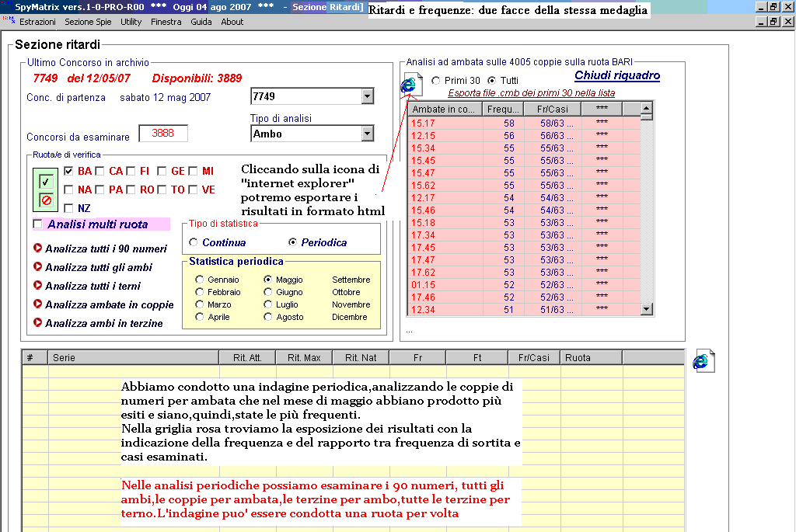Click the Internet Explorer export icon beside Primi 30
This screenshot has height=532, width=796.
tap(412, 84)
